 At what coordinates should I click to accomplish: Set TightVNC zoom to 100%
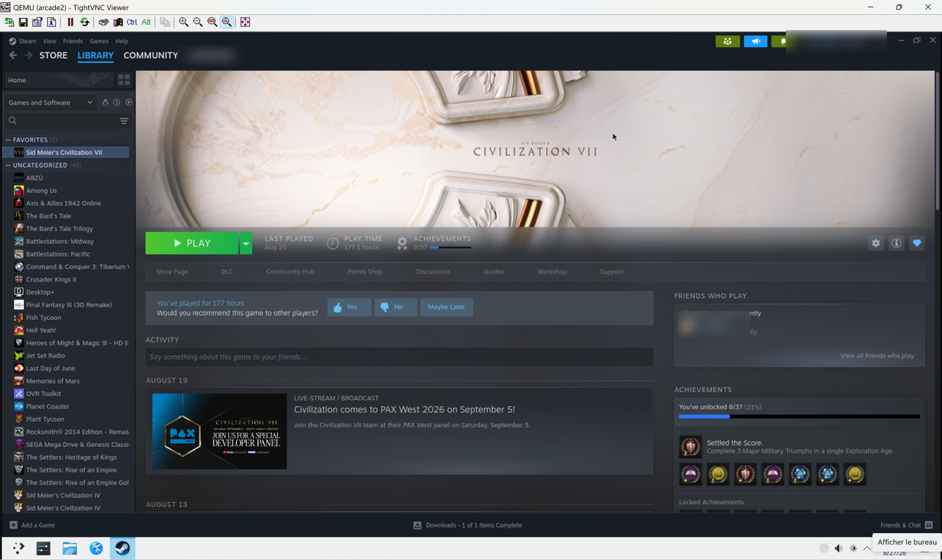[x=212, y=22]
